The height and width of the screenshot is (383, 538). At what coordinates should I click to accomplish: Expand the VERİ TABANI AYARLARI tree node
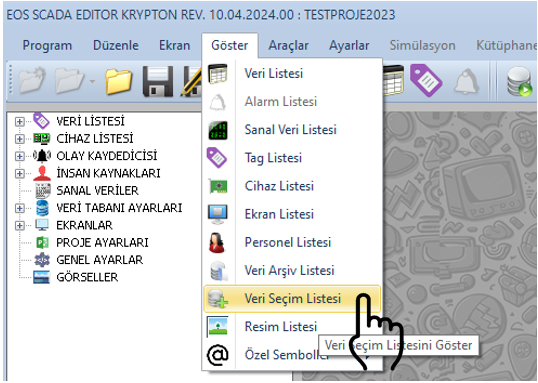coord(20,208)
